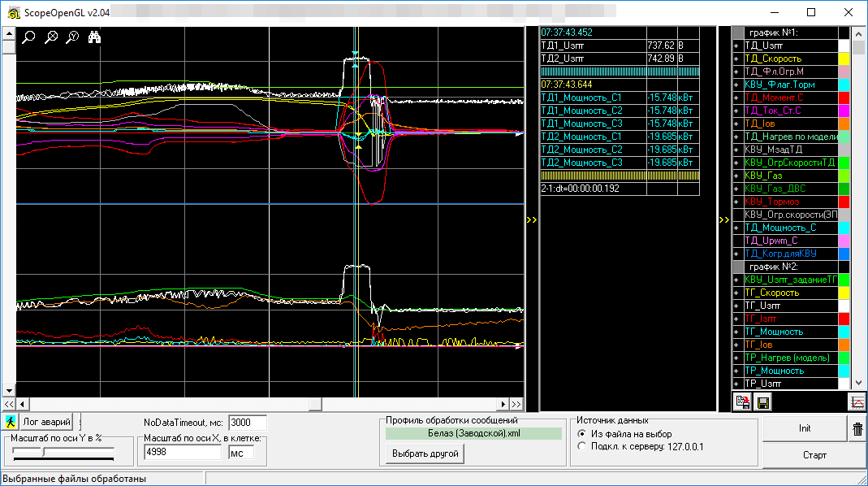Click the Белаз (Заводской).xml profile label

point(474,433)
